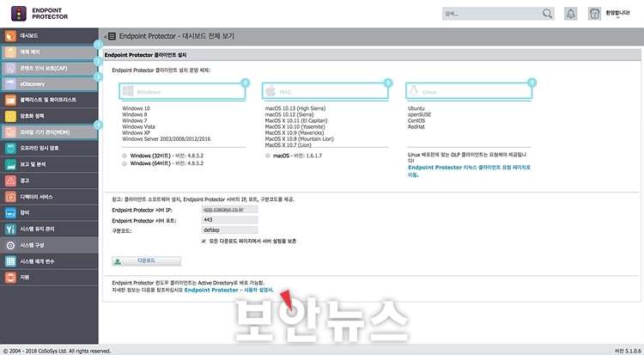Select the 지원 support menu item
The width and height of the screenshot is (644, 355).
point(49,278)
